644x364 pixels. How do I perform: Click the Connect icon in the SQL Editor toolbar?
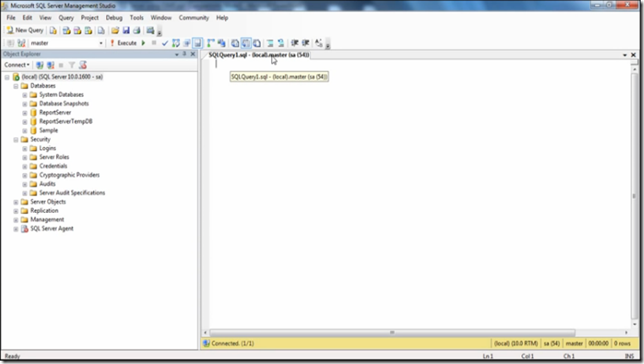(x=10, y=42)
